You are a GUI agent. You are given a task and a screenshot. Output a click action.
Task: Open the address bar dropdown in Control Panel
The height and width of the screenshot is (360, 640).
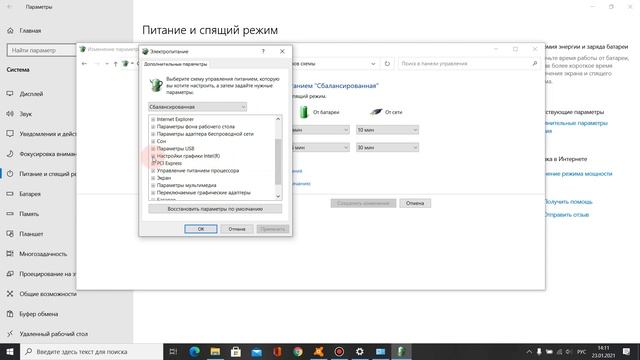pyautogui.click(x=373, y=64)
